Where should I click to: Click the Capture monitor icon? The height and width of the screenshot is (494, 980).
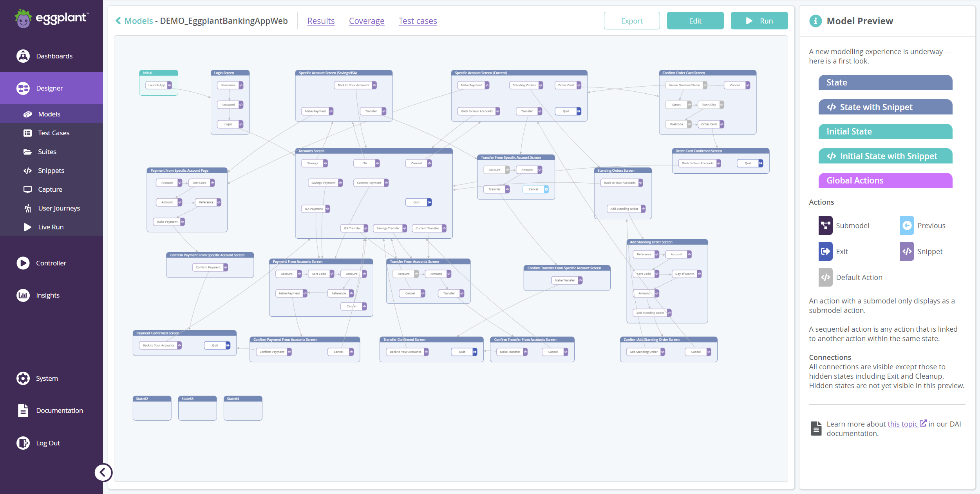[27, 189]
